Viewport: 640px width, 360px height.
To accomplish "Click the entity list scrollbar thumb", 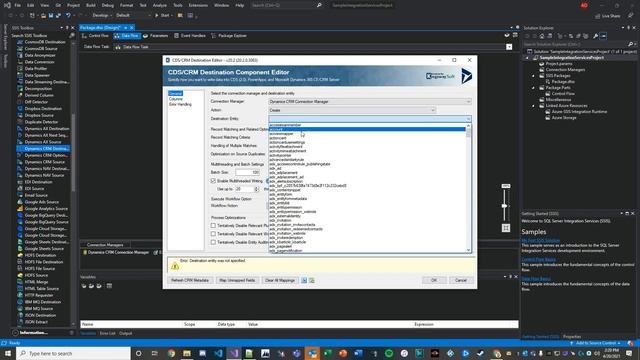I will pyautogui.click(x=468, y=133).
